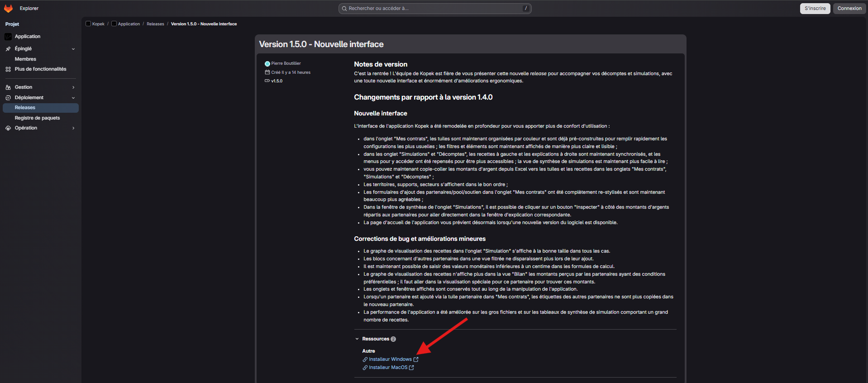Click the 'Version 1.5.0 - Nouvelle interface' page title

pyautogui.click(x=321, y=44)
